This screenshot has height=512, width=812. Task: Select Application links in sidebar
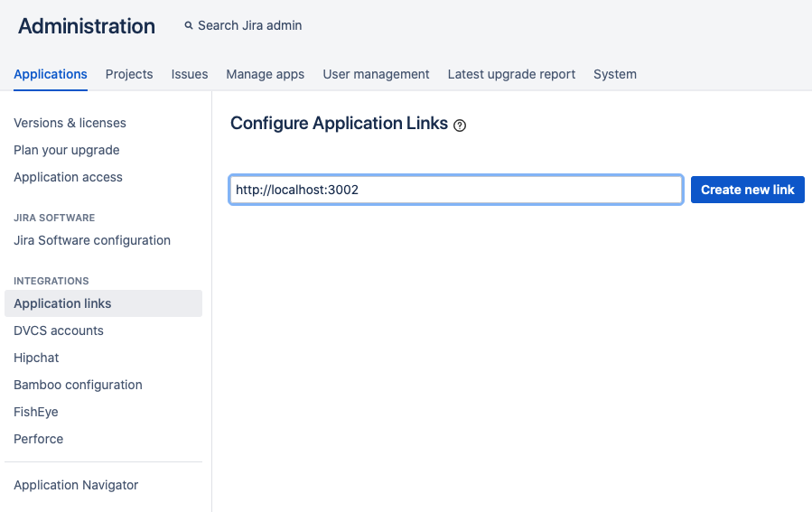click(62, 303)
